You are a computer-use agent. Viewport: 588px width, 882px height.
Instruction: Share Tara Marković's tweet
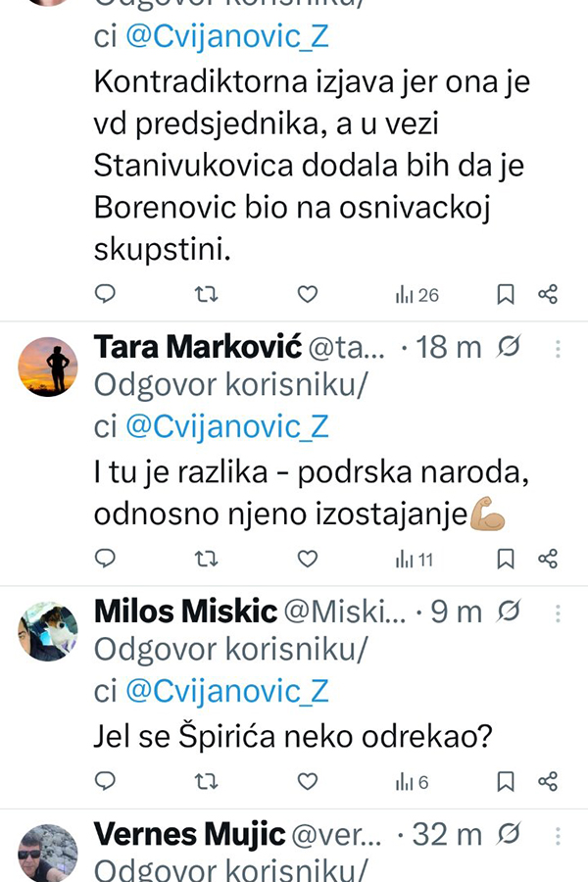coord(549,559)
